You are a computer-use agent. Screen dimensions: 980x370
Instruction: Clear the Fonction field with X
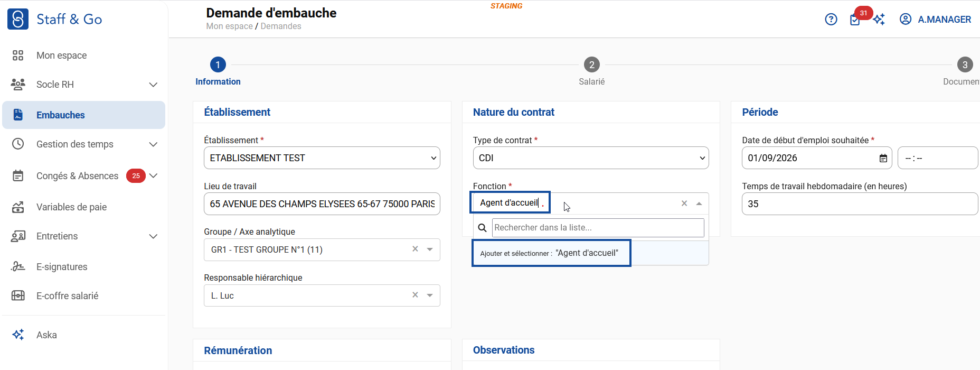click(x=684, y=203)
